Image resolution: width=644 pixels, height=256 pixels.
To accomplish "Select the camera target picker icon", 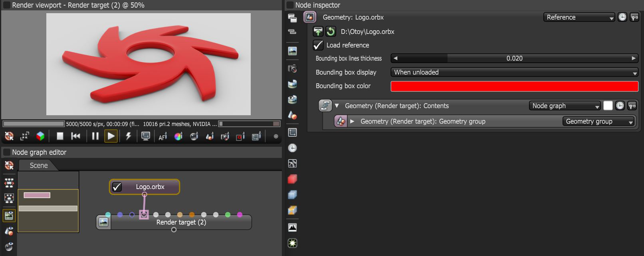I will click(x=225, y=136).
